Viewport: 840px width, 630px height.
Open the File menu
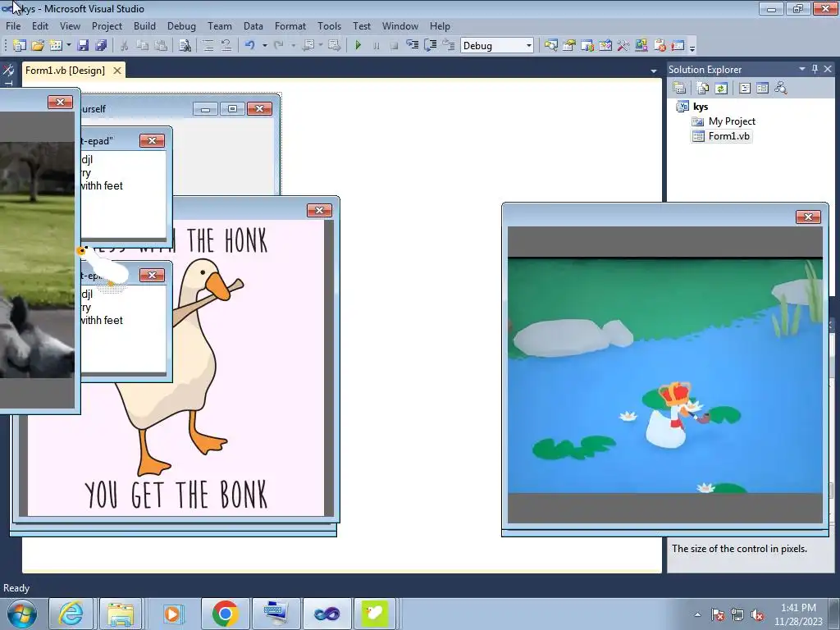(x=13, y=25)
